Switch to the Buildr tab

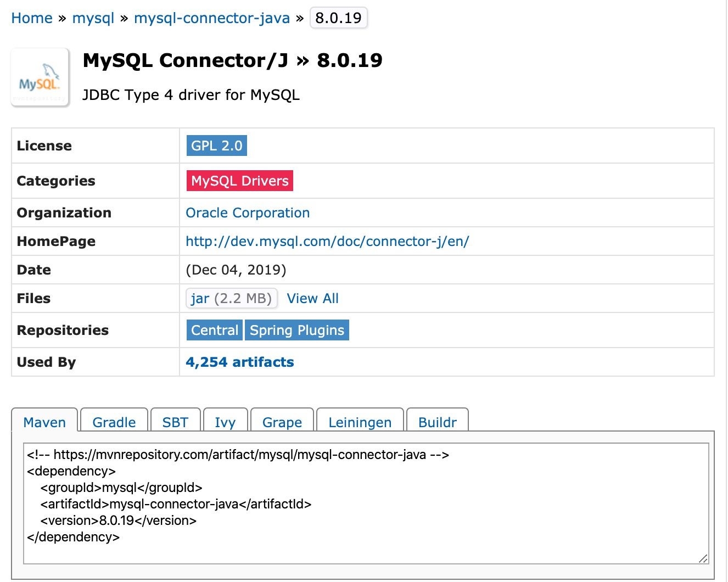coord(438,421)
